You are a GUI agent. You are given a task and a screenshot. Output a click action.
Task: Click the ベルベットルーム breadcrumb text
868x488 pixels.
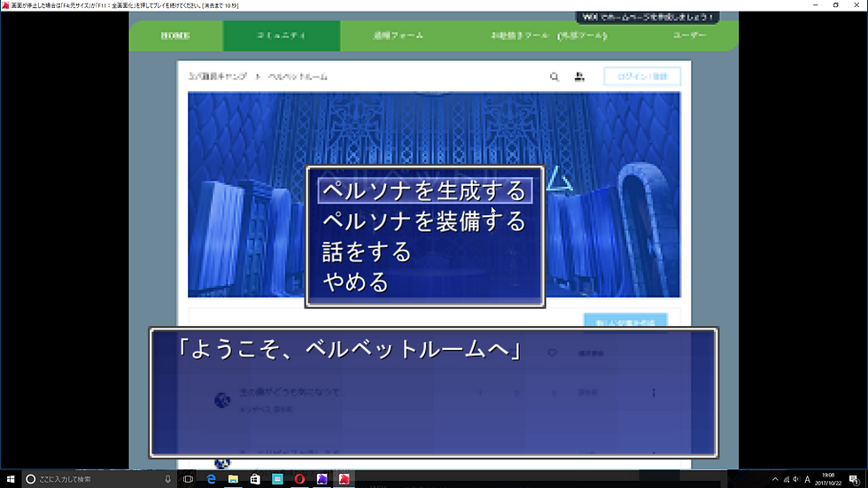(298, 77)
